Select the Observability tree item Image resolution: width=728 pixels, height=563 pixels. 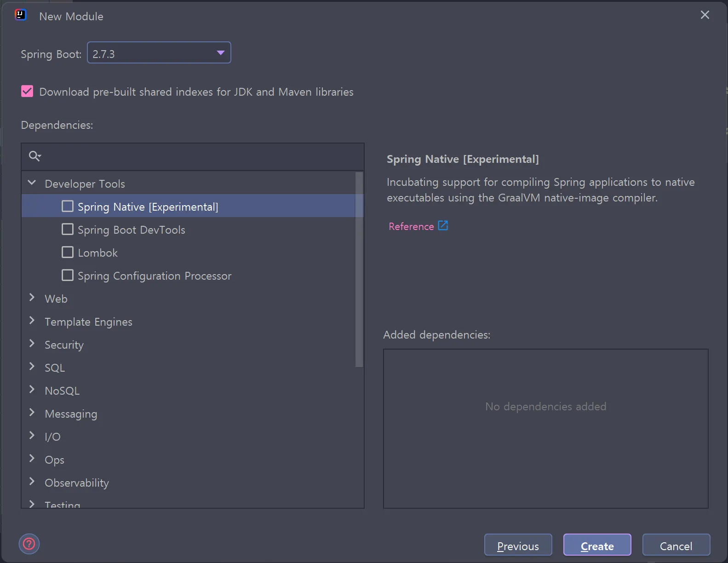point(77,483)
